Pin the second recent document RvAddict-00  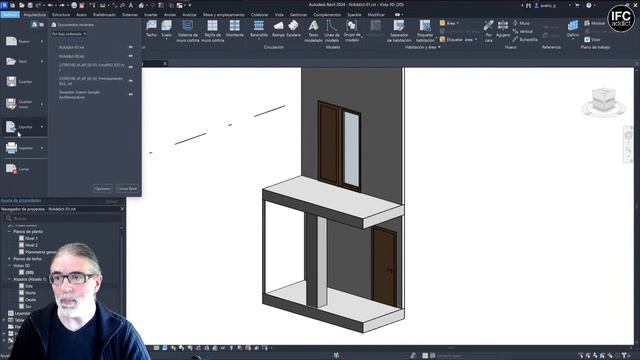pos(131,56)
